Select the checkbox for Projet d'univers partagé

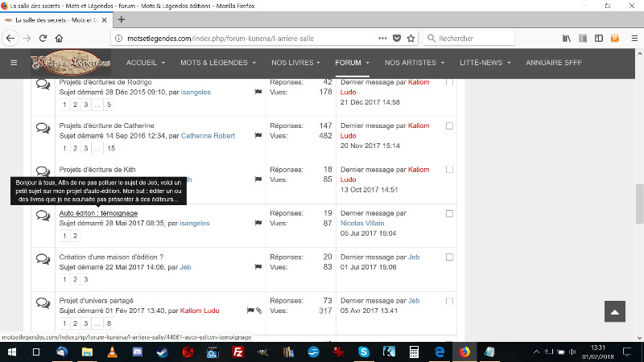449,301
